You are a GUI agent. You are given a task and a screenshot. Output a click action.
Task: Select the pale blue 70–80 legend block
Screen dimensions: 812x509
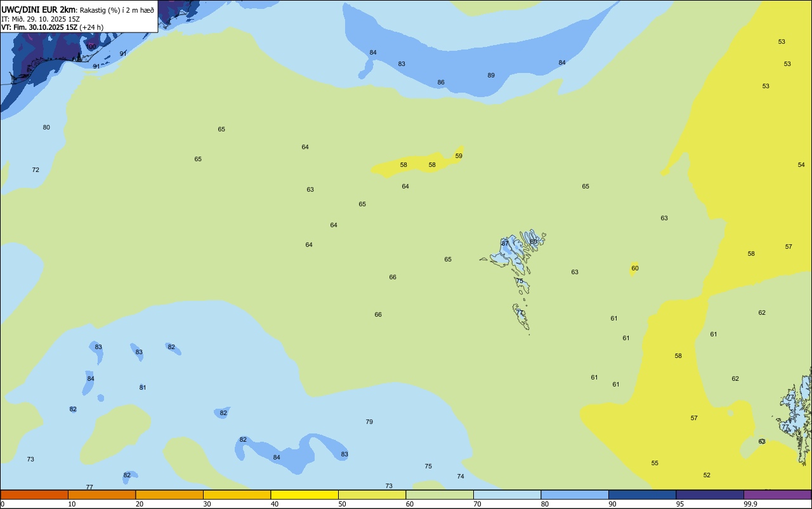click(507, 494)
